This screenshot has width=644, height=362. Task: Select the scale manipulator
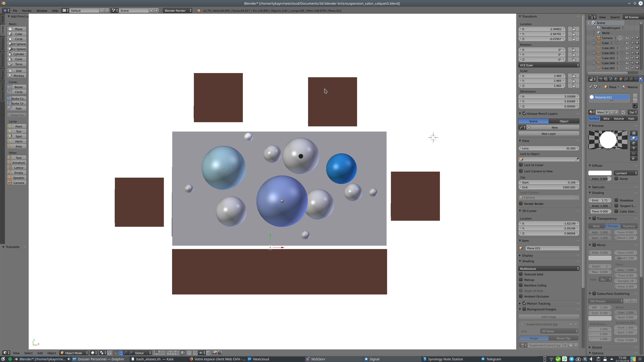[x=131, y=353]
